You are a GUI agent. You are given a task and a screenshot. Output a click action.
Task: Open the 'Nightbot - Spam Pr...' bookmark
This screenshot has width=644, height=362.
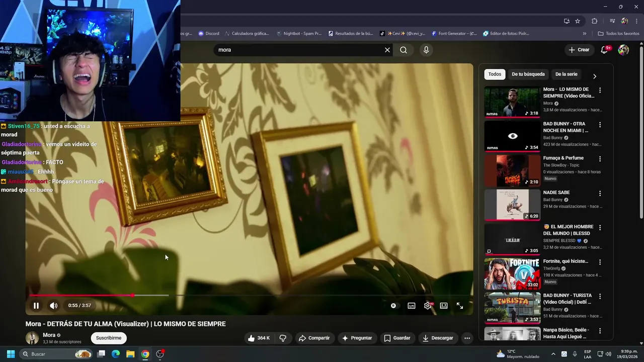299,34
